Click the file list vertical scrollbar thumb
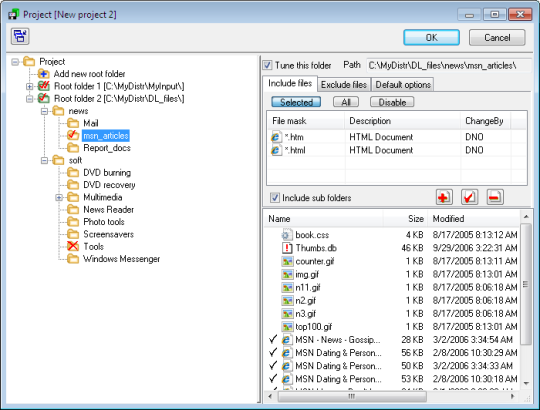Viewport: 540px width, 410px height. pyautogui.click(x=526, y=284)
